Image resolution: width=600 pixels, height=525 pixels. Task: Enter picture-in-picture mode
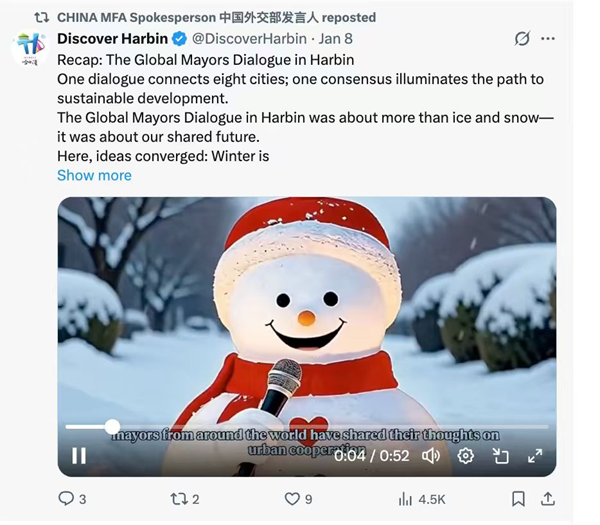click(x=500, y=456)
